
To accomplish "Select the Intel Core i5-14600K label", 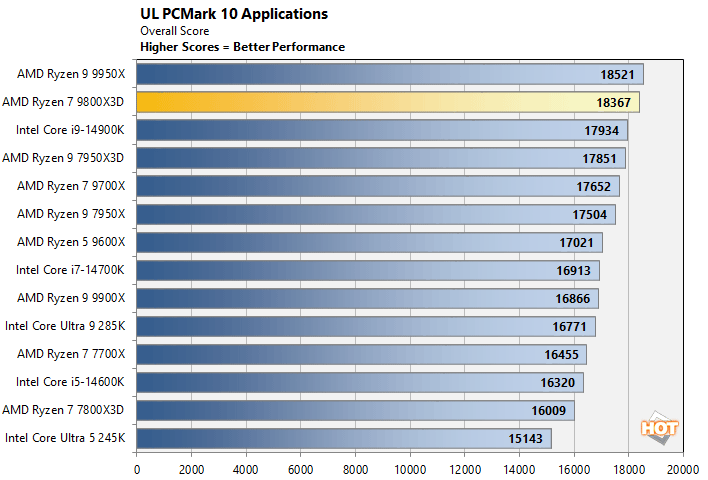I will 70,382.
